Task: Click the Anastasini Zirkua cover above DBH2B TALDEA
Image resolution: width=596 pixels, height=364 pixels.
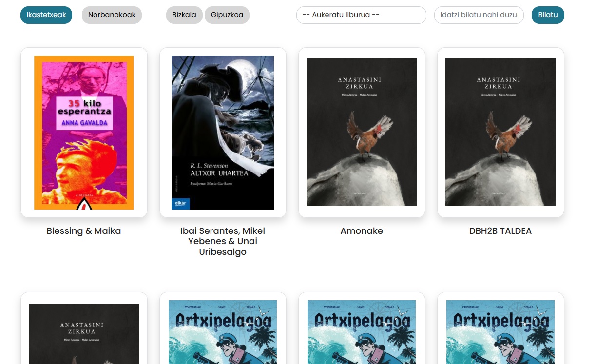Action: (x=500, y=132)
